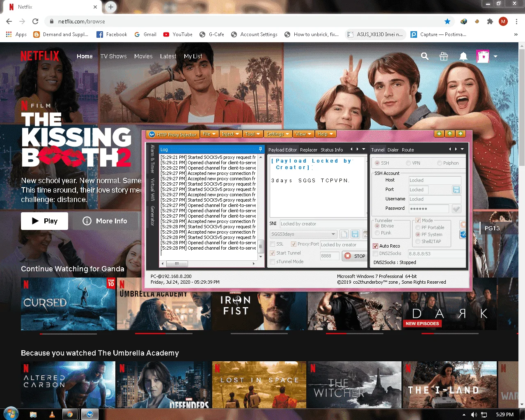Image resolution: width=525 pixels, height=420 pixels.
Task: Open YouTube bookmark link
Action: (x=178, y=34)
